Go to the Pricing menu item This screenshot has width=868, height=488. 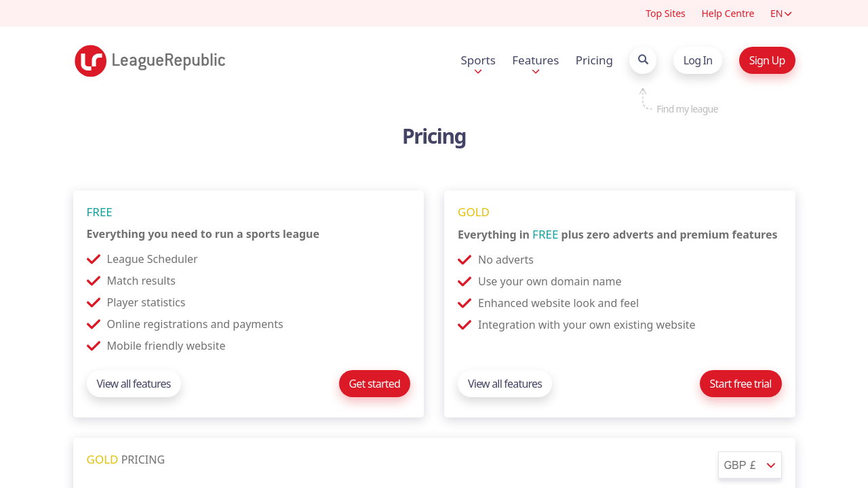(594, 60)
